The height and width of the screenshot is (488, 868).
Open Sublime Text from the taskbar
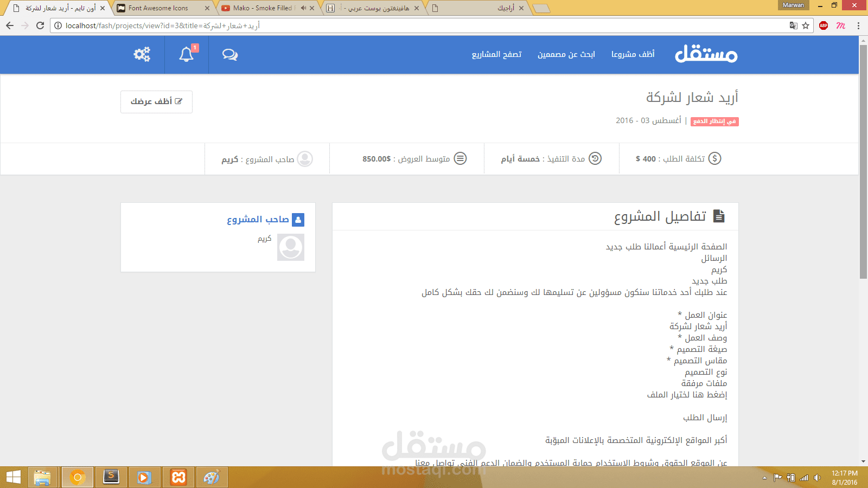point(111,477)
